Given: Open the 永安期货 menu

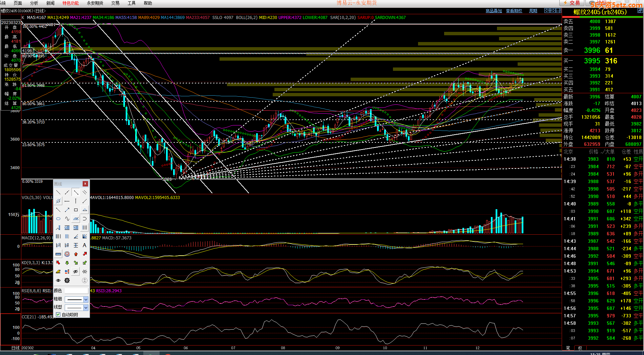Looking at the screenshot, I should tap(95, 3).
